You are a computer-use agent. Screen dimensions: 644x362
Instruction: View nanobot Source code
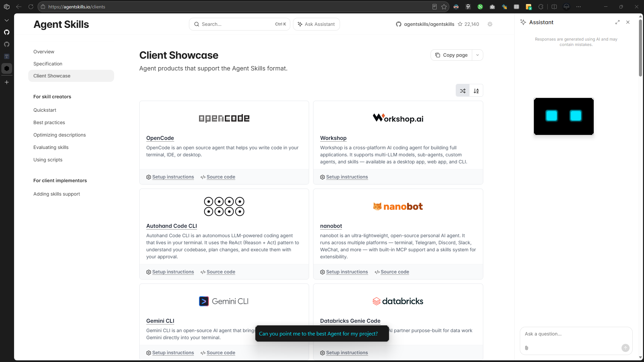tap(395, 272)
